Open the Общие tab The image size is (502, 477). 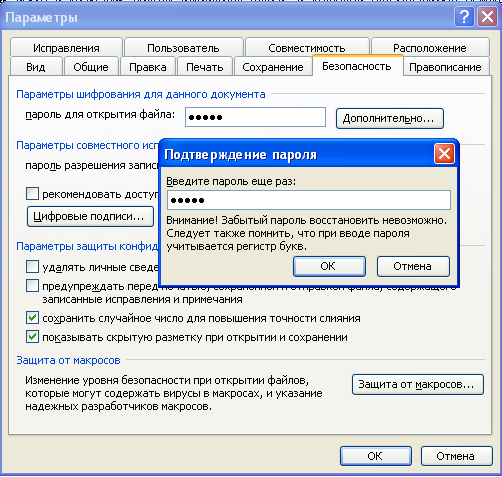(x=91, y=67)
